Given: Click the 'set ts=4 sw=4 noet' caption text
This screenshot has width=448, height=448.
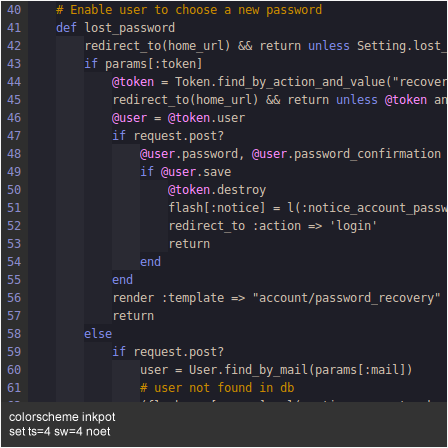Looking at the screenshot, I should click(x=60, y=432).
